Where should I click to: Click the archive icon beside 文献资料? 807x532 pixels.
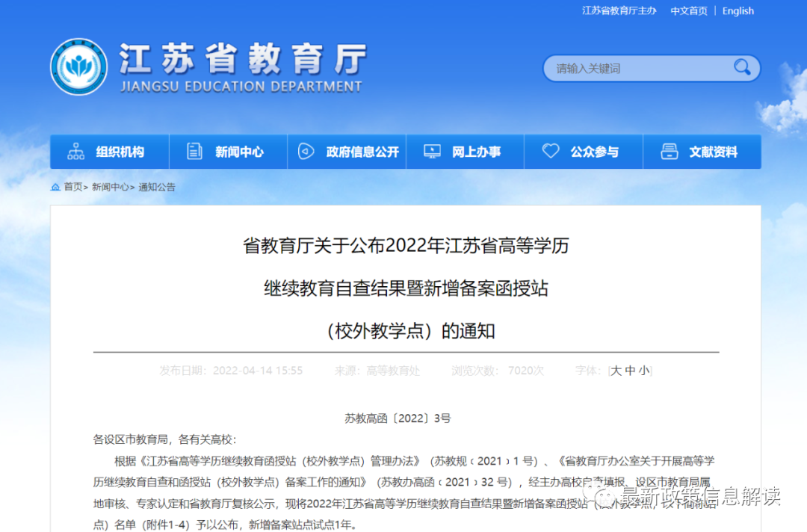point(668,151)
